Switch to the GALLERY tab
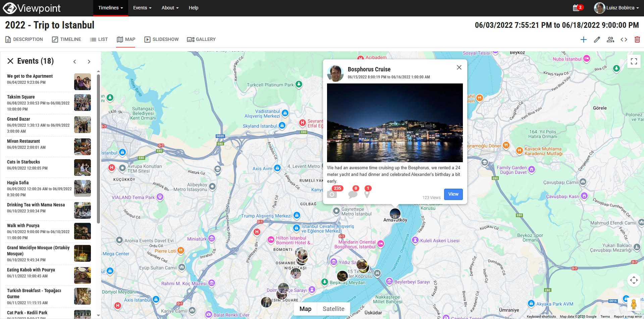Viewport: 644px width, 319px height. pyautogui.click(x=201, y=39)
